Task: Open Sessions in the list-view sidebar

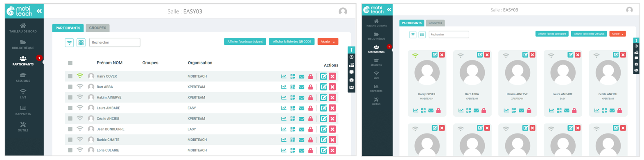Action: pos(23,78)
